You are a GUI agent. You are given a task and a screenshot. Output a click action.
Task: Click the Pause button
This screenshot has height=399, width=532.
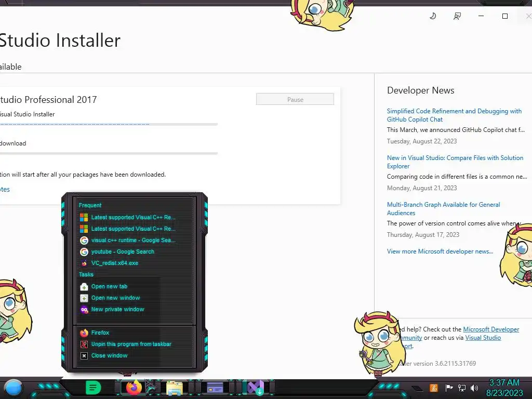pyautogui.click(x=295, y=99)
